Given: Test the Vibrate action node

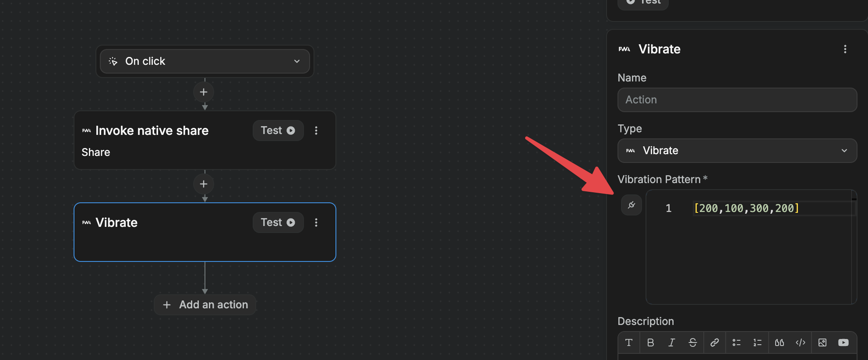Looking at the screenshot, I should 278,222.
